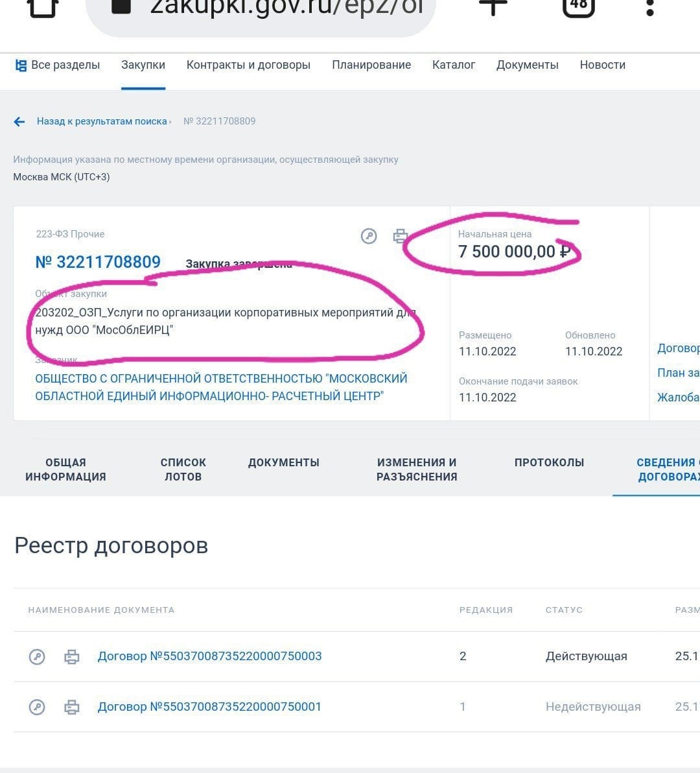
Task: Click the print icon in purchase card
Action: (401, 237)
